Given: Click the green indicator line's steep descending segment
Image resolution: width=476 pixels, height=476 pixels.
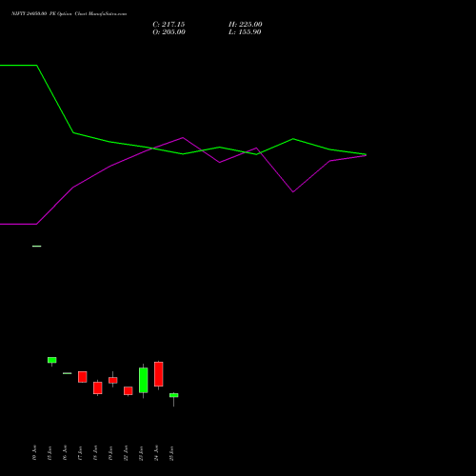Looking at the screenshot, I should tap(55, 99).
